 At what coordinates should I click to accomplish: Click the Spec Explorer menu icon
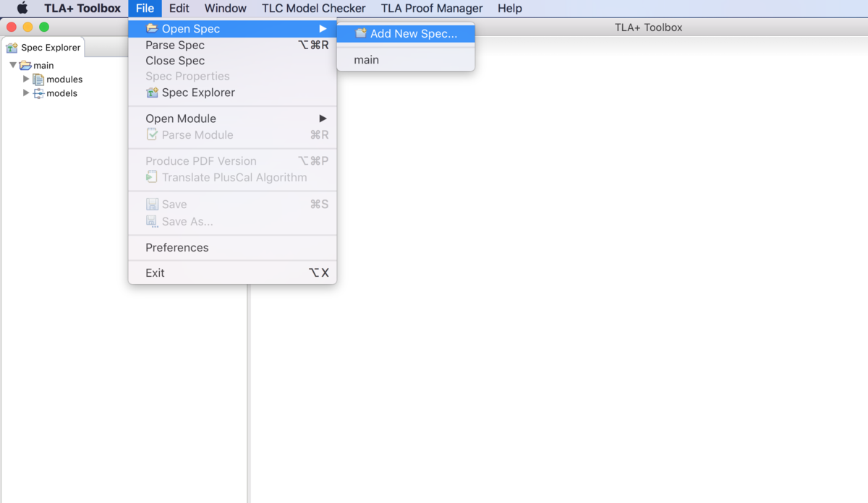pyautogui.click(x=152, y=93)
